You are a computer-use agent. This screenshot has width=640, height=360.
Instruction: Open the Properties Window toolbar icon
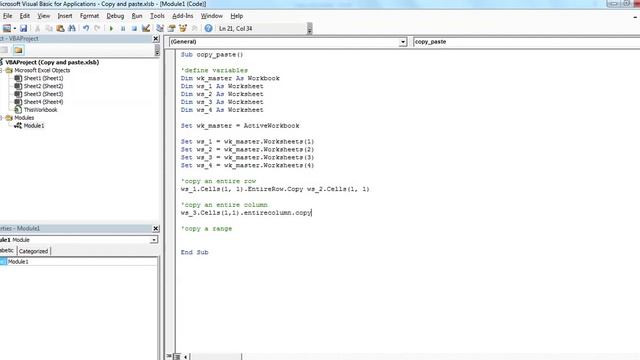click(x=171, y=29)
